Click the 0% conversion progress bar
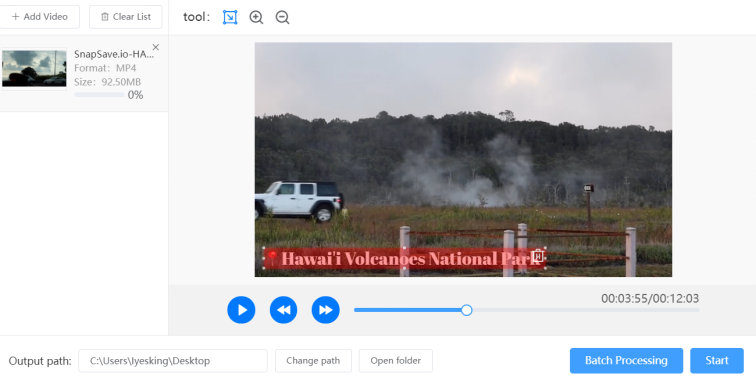Viewport: 756px width, 378px height. [x=99, y=95]
